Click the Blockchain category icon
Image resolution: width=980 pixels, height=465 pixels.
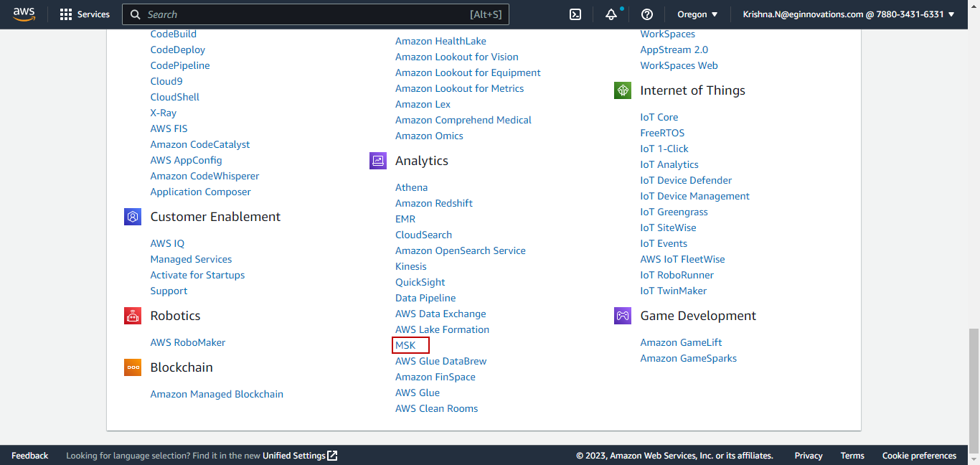133,367
